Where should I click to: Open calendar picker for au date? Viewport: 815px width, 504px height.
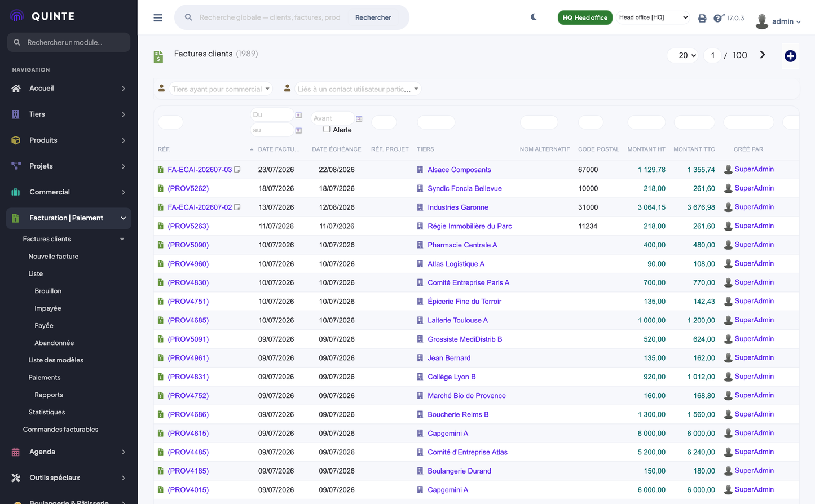coord(298,130)
